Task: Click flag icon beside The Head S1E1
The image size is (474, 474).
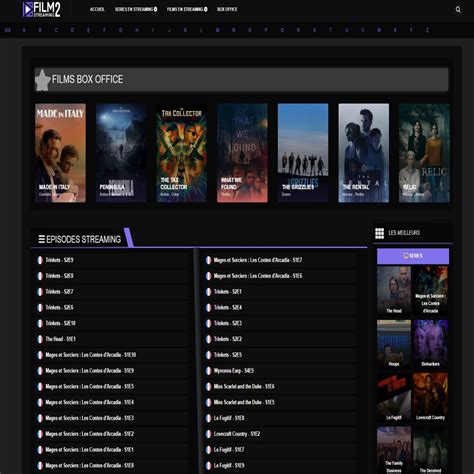Action: click(40, 339)
